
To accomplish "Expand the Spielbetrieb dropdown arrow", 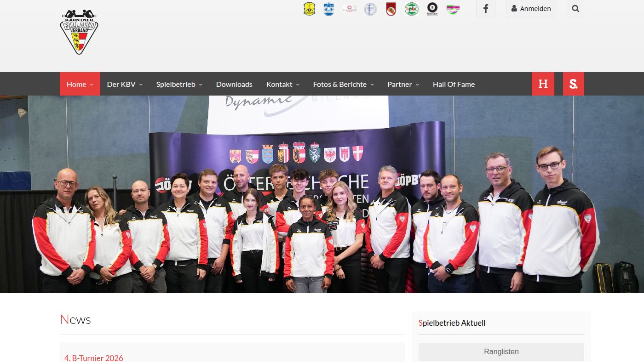I will tap(201, 85).
